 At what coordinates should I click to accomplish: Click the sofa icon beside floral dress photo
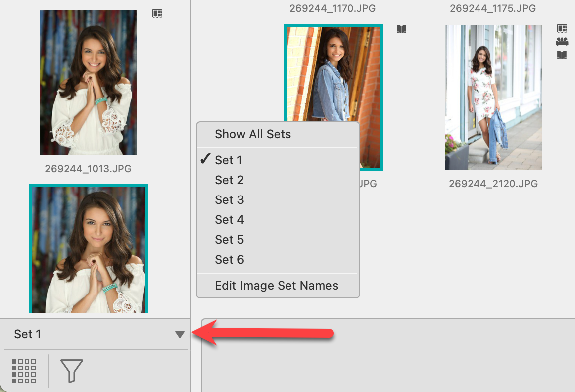(562, 42)
